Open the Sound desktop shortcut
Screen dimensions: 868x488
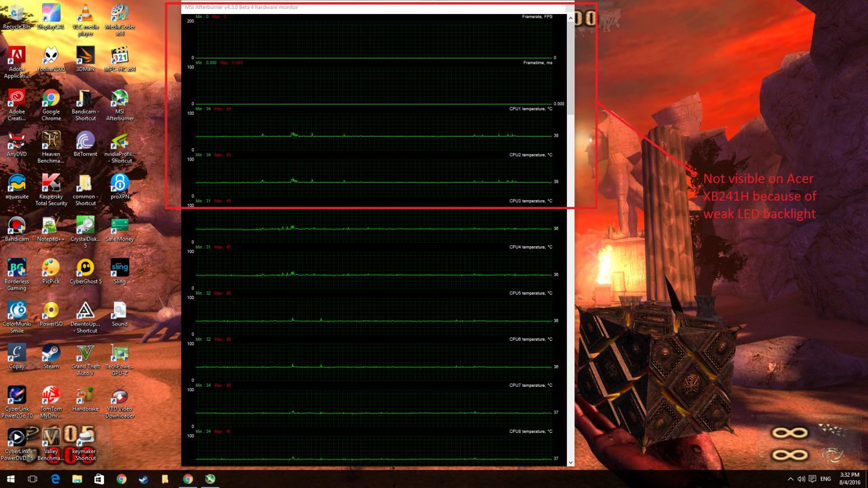[120, 314]
